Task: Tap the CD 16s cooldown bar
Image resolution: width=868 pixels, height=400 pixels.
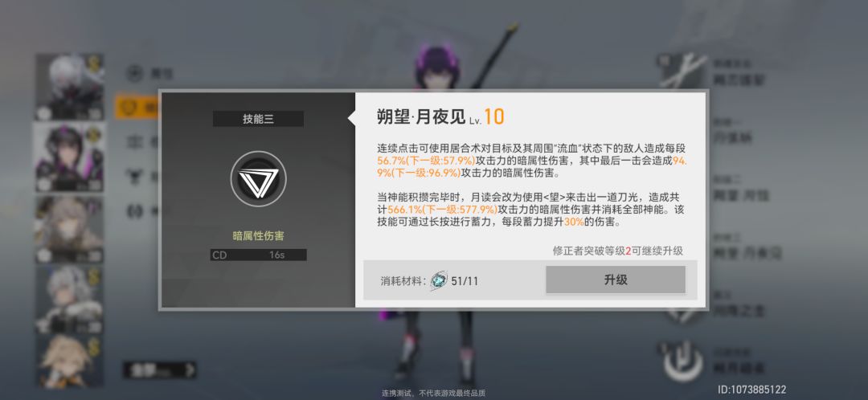Action: click(259, 255)
